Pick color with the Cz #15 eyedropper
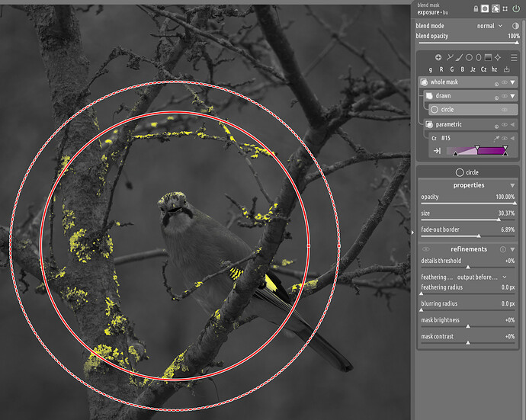This screenshot has height=420, width=526. [496, 138]
